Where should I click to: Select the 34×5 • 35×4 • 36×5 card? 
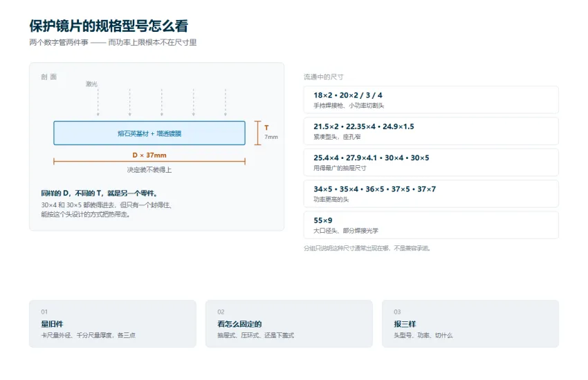coord(431,193)
